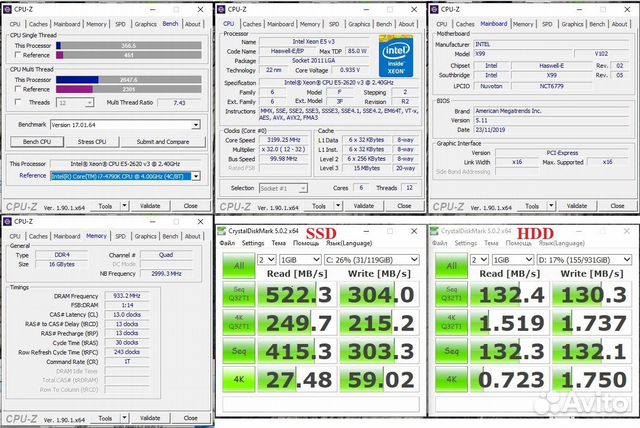This screenshot has width=640, height=428.
Task: Click BIOS Version 5.11 field
Action: [x=551, y=120]
